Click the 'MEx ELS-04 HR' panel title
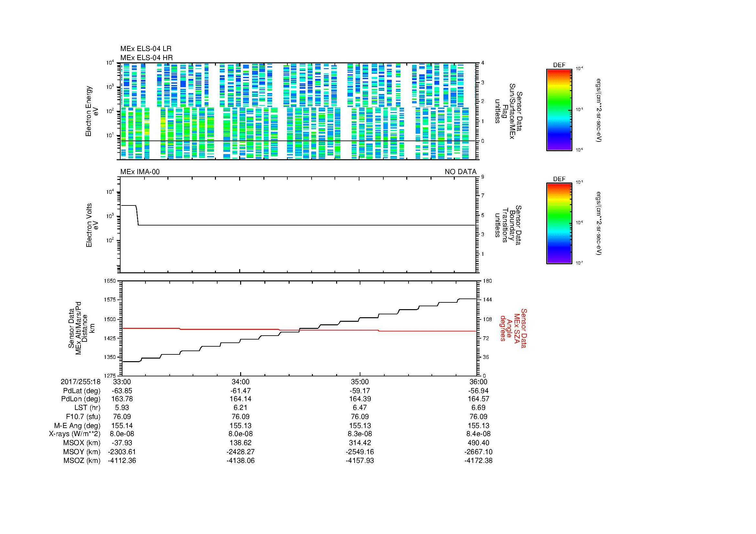This screenshot has width=756, height=534. [146, 58]
